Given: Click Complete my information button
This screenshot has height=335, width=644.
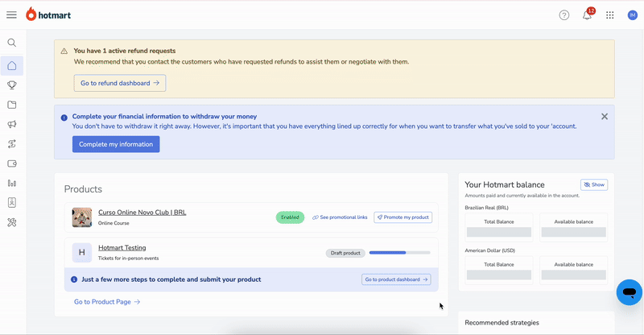Looking at the screenshot, I should [116, 144].
